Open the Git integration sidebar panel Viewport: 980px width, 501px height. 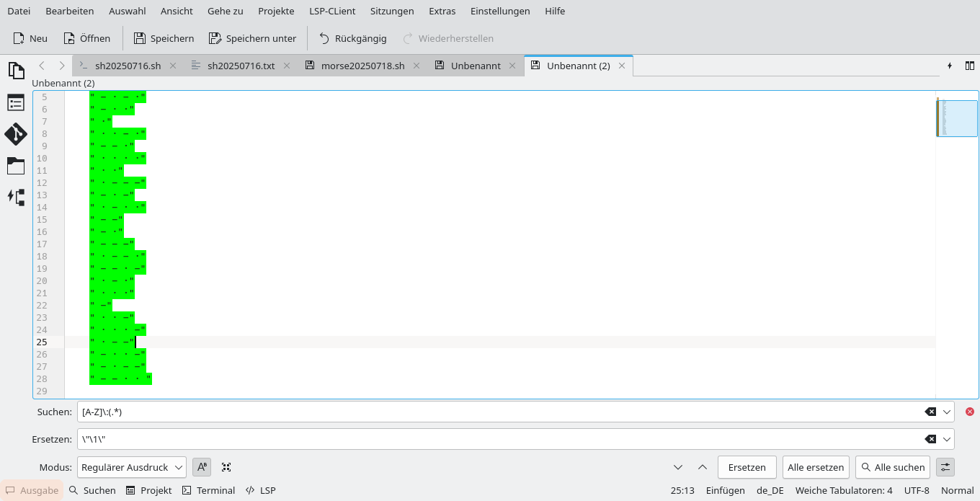click(16, 134)
